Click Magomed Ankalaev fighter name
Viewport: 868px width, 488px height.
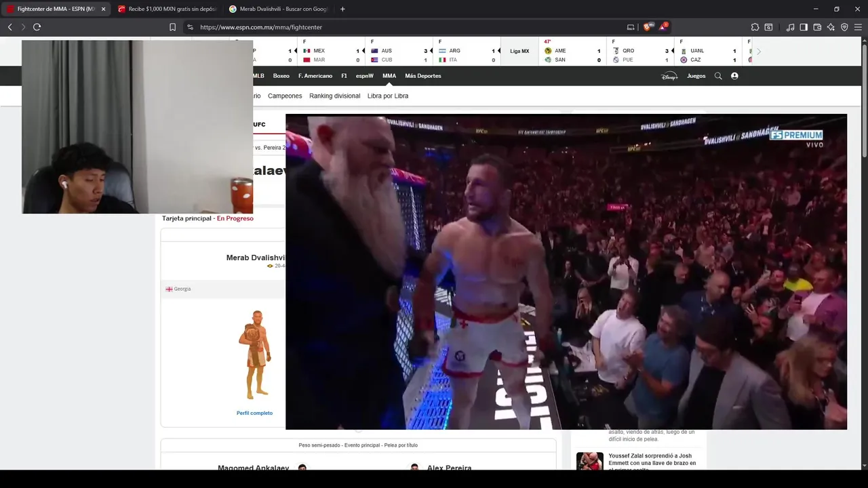pos(253,468)
